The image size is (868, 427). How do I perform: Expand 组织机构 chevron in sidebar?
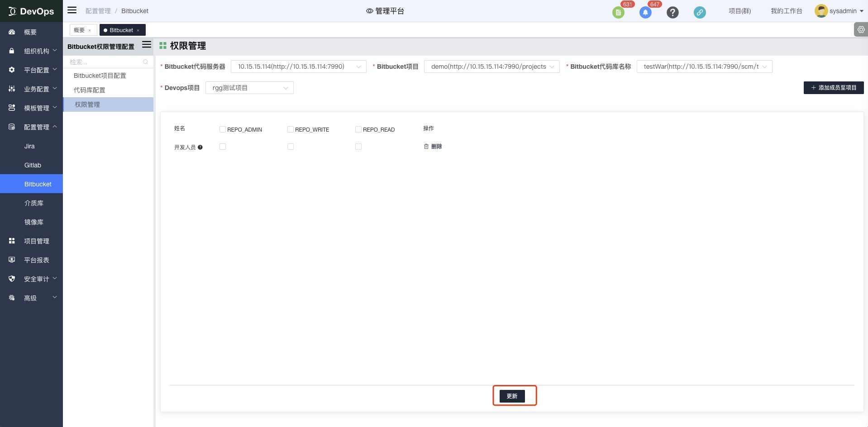tap(55, 51)
